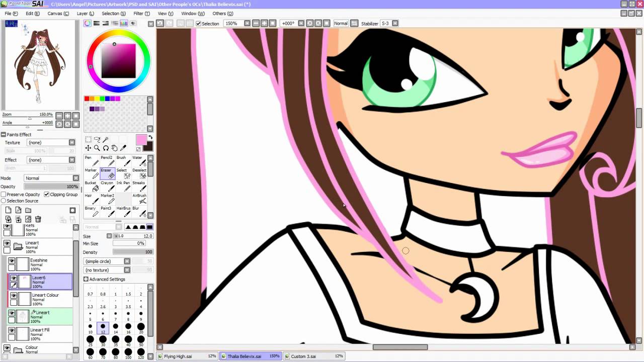Image resolution: width=644 pixels, height=362 pixels.
Task: Select the Blur tool
Action: point(138,211)
